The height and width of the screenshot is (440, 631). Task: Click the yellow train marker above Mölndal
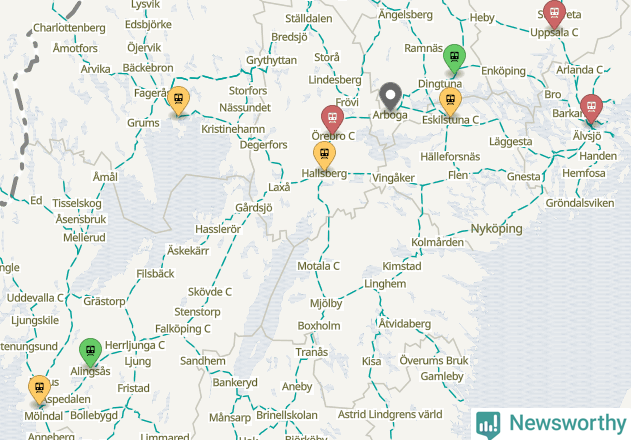39,390
